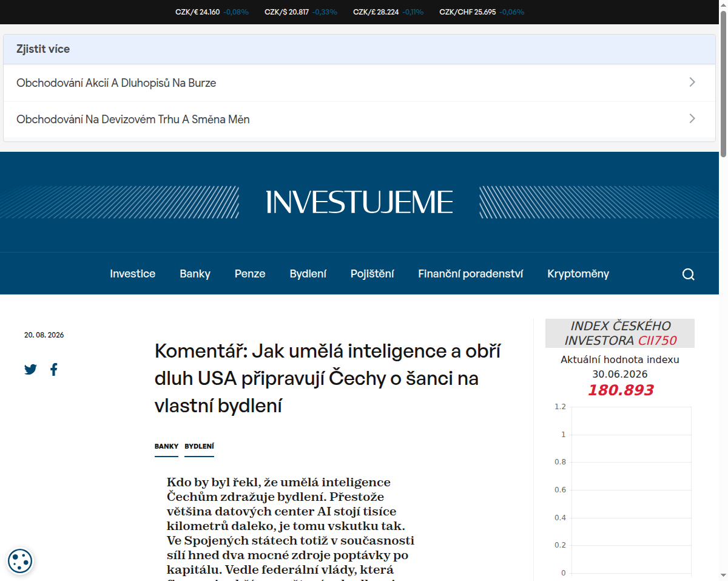Open Penze menu item

coord(250,274)
